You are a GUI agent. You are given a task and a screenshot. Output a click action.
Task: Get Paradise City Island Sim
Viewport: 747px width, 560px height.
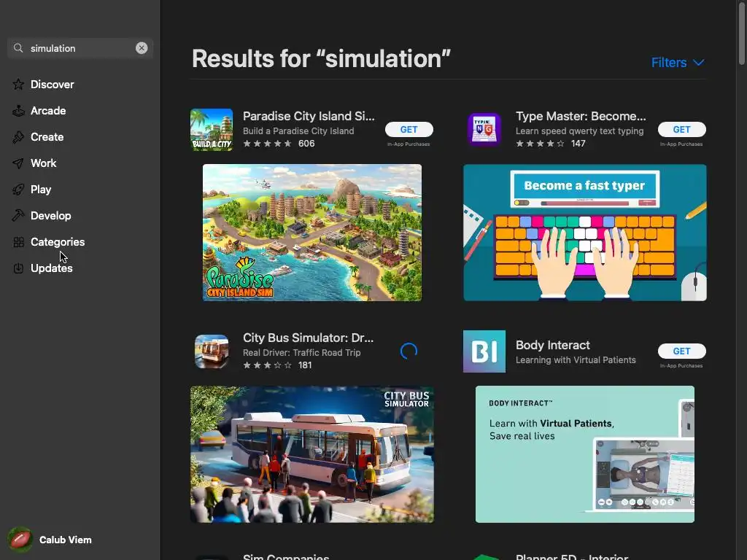click(x=409, y=130)
